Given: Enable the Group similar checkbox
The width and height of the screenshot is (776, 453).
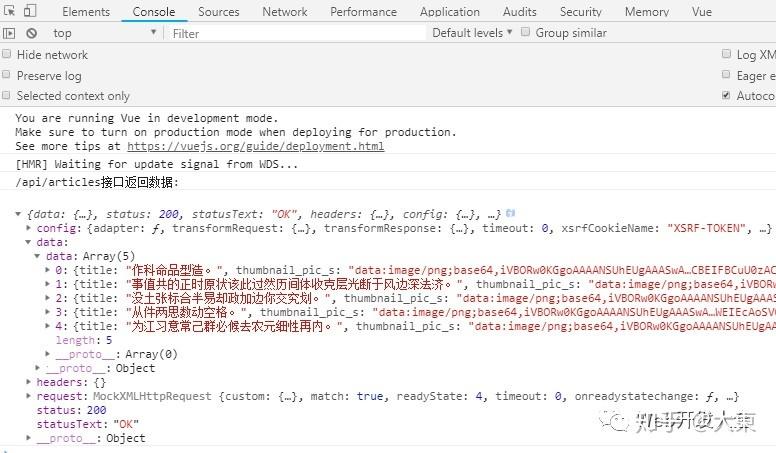Looking at the screenshot, I should pos(524,33).
